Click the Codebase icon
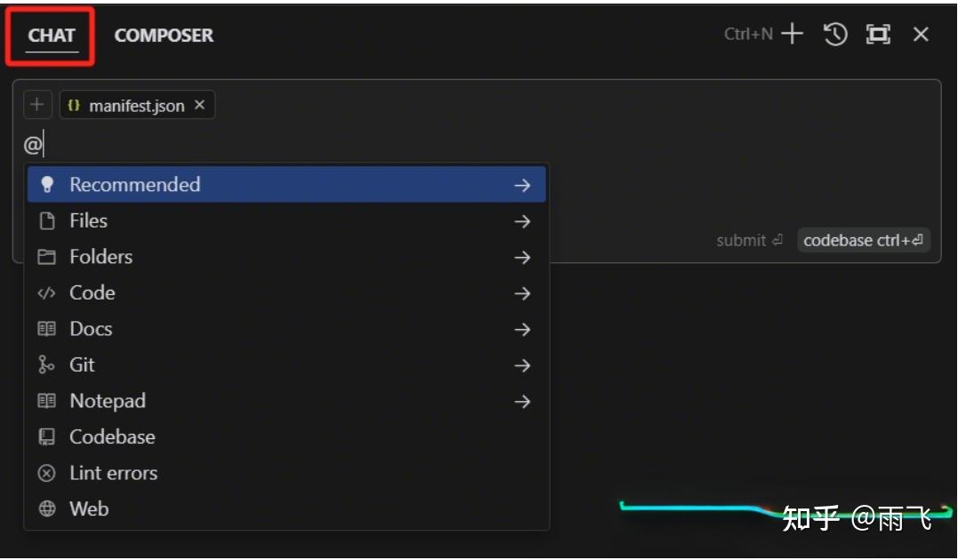Viewport: 958px width, 560px height. 46,437
